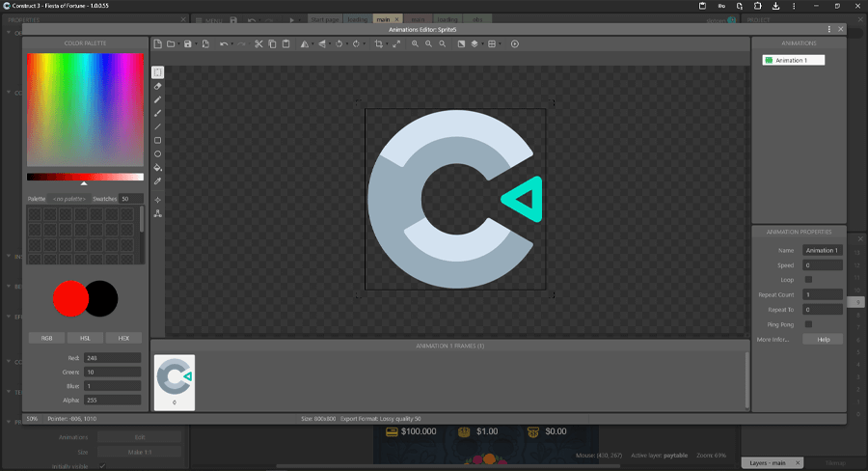Pick the Fill bucket tool

[x=158, y=167]
